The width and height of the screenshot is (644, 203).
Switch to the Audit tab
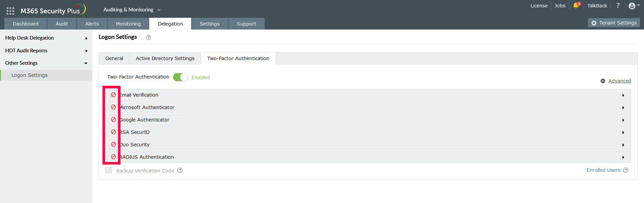(62, 24)
